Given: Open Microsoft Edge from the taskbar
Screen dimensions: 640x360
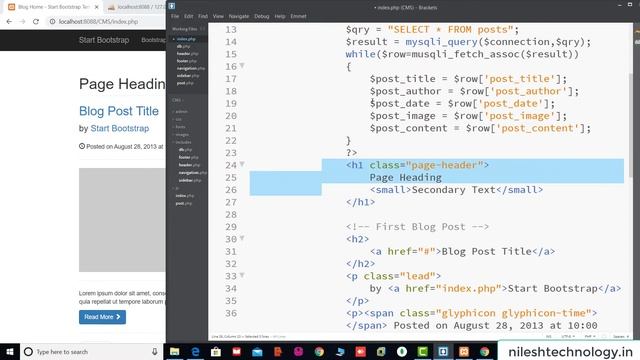Looking at the screenshot, I should coord(195,351).
